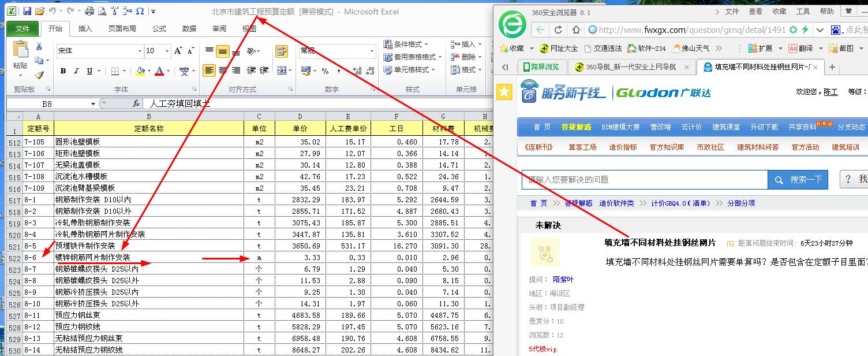Click the 搜索一下 search button

tap(798, 180)
